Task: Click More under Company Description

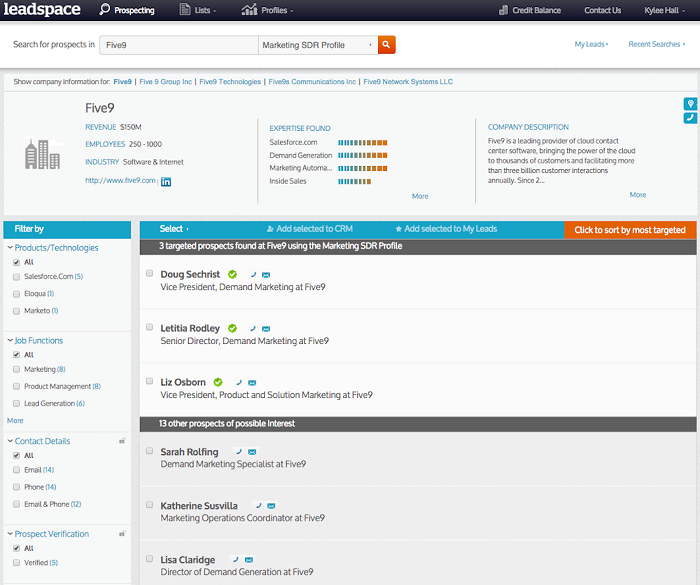Action: 638,195
